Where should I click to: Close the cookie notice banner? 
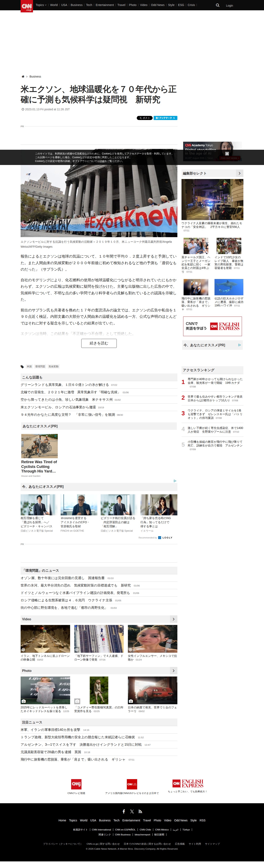[227, 154]
